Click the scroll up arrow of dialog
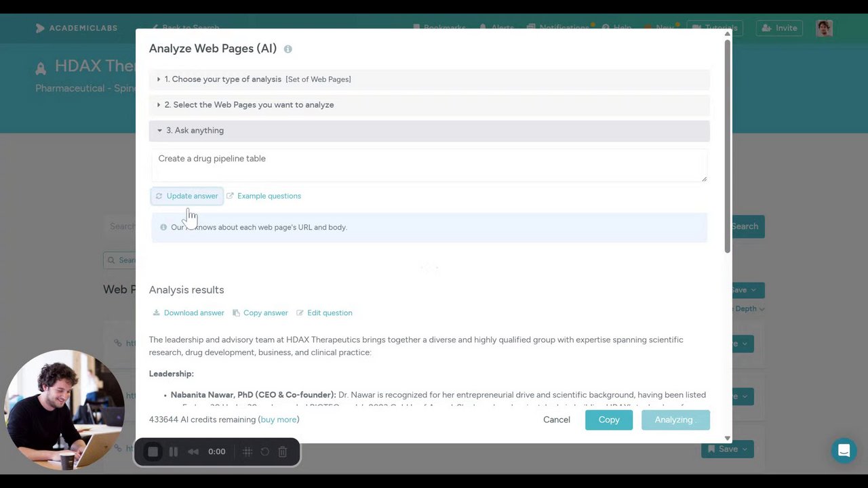 [728, 33]
